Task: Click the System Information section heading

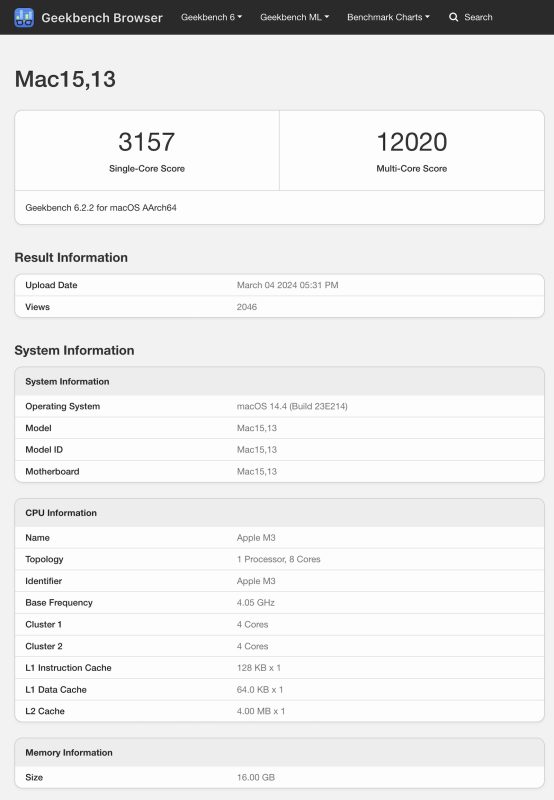Action: point(74,350)
